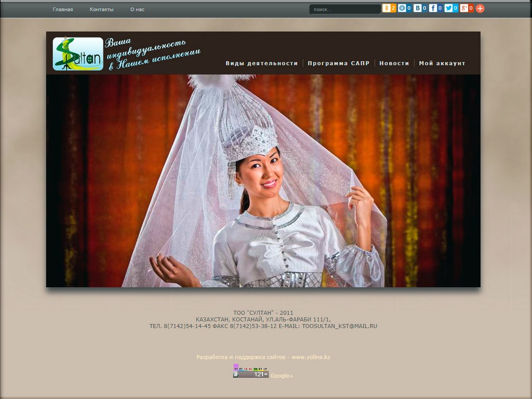The height and width of the screenshot is (399, 532).
Task: Follow the www.yoline.kz developer link
Action: click(x=311, y=357)
